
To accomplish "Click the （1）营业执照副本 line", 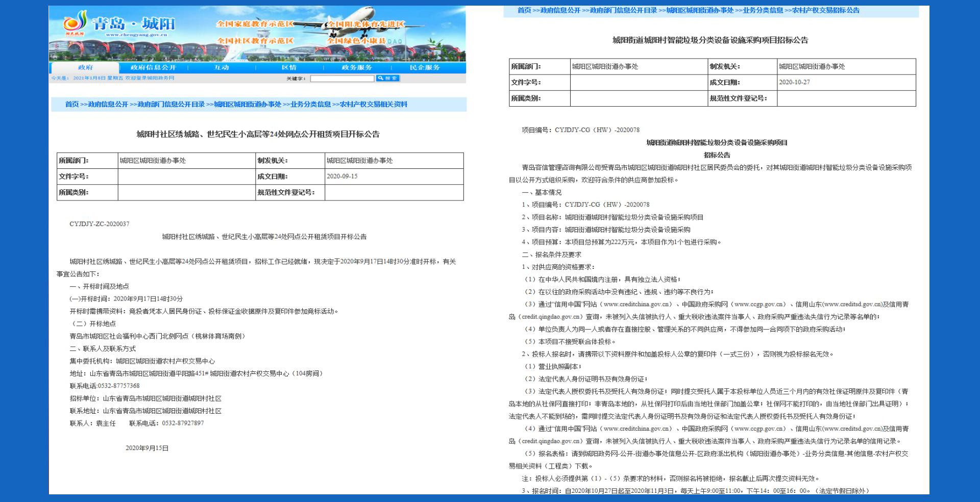I will (x=552, y=366).
